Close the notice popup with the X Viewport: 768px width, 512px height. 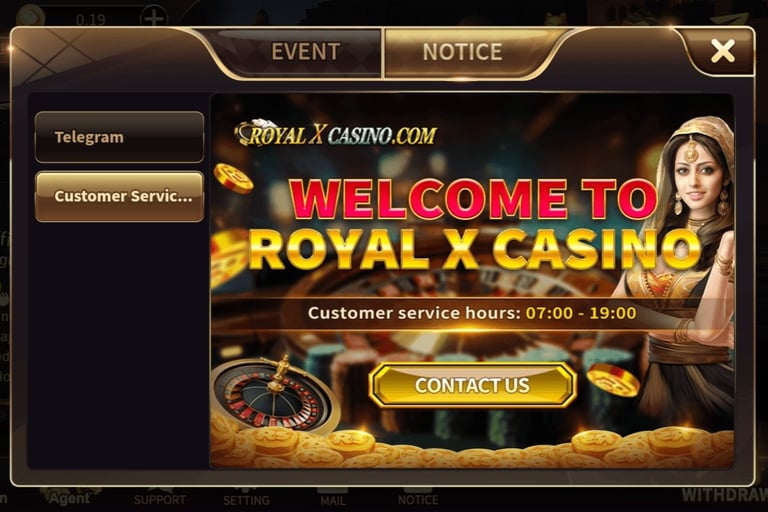722,50
